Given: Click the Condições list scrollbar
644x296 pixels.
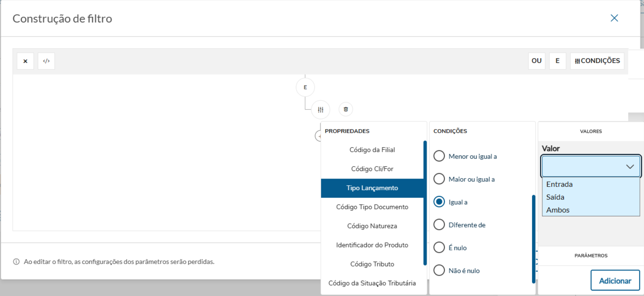Looking at the screenshot, I should [534, 239].
